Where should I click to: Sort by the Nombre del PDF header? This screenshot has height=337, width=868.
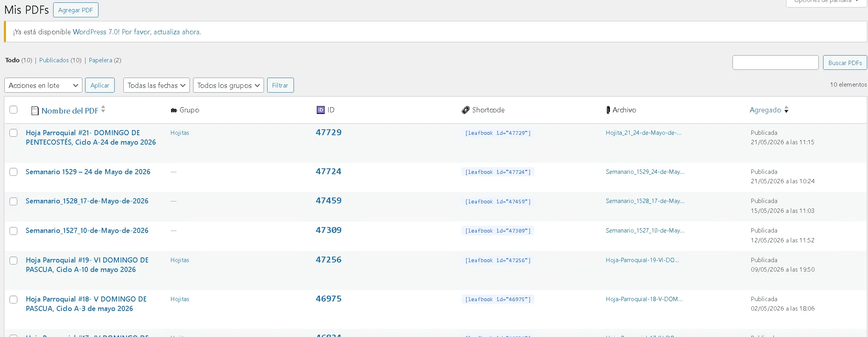[x=70, y=111]
